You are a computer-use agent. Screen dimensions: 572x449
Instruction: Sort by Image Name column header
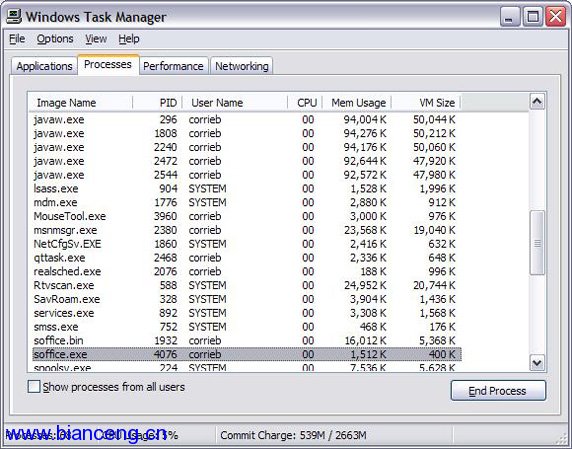(x=80, y=103)
